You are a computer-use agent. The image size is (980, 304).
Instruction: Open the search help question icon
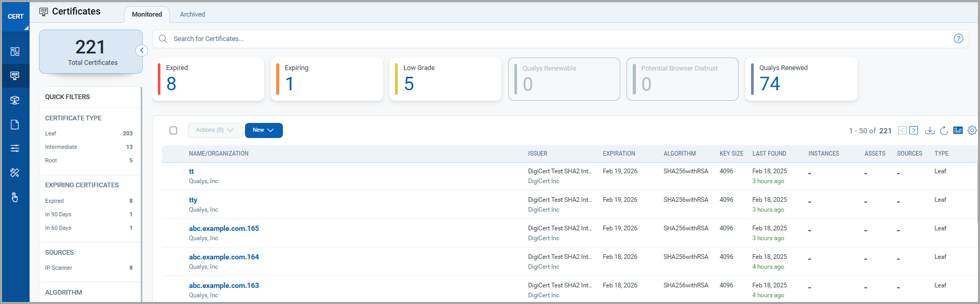point(958,38)
